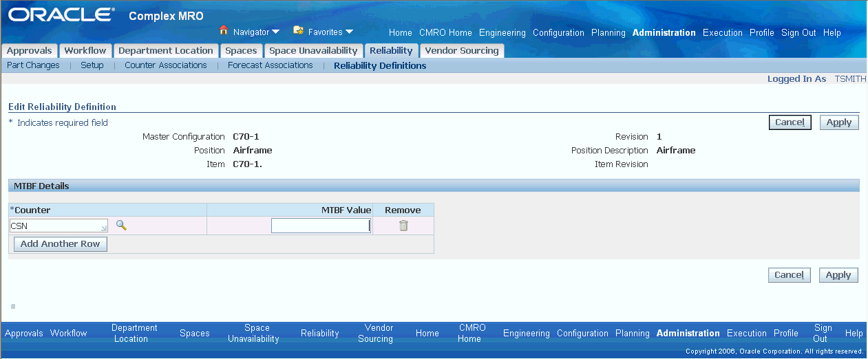Screen dimensions: 868x359
Task: Click Reliability in the footer bar
Action: [320, 333]
